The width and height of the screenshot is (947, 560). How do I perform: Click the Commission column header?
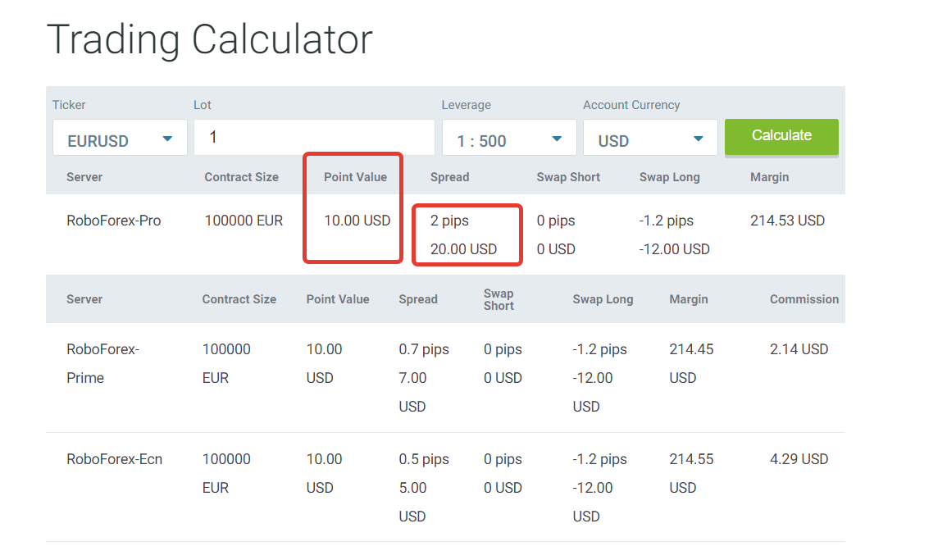click(x=804, y=299)
